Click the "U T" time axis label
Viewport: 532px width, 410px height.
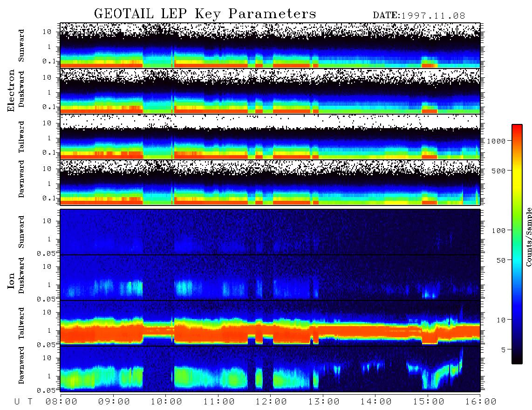23,402
